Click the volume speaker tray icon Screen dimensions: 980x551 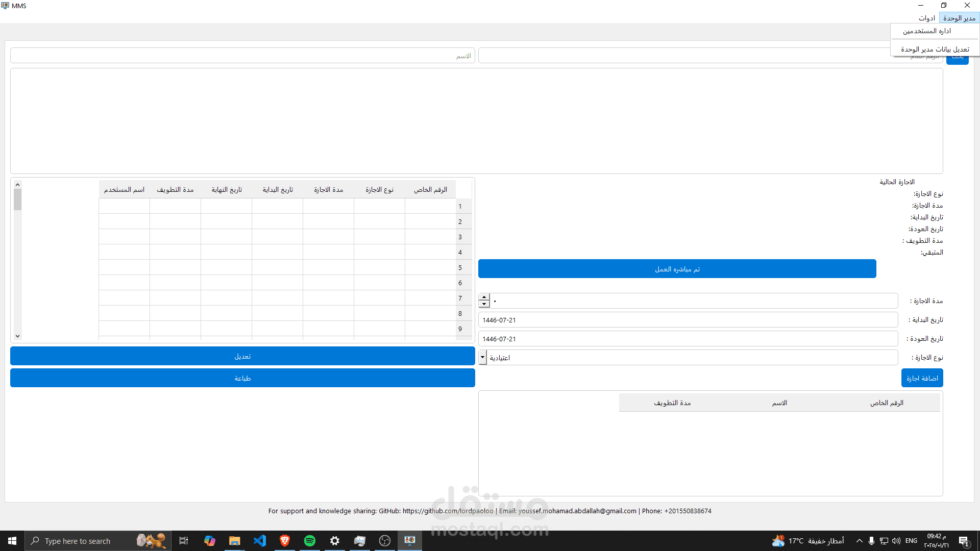tap(896, 541)
